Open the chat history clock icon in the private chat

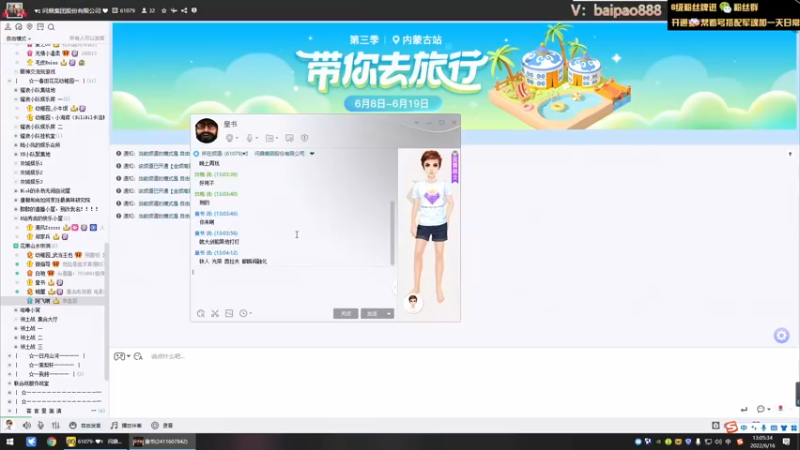point(243,313)
